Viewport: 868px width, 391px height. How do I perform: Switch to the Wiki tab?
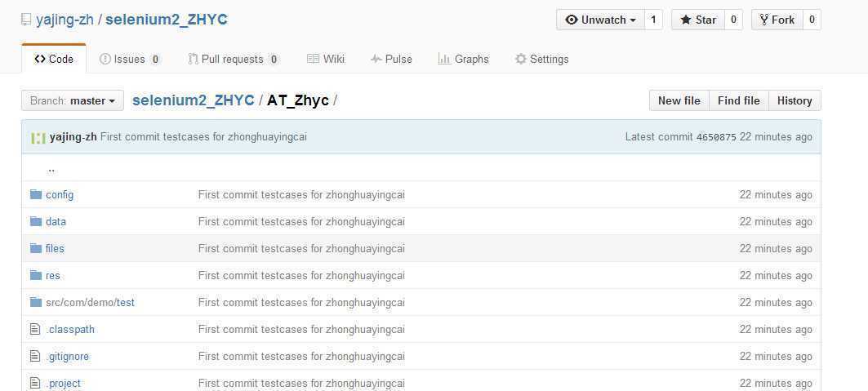(x=326, y=59)
